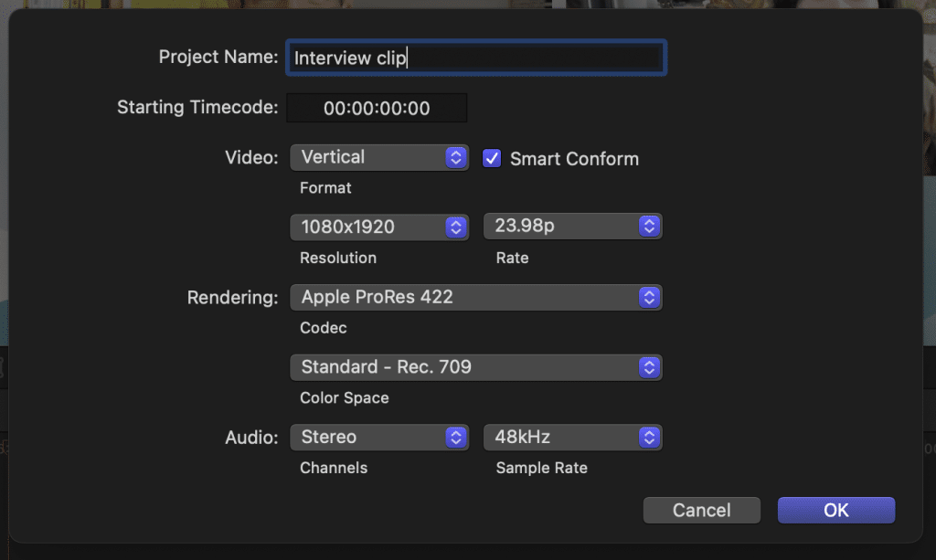The width and height of the screenshot is (936, 560).
Task: Click the chevron arrows beside 48kHz
Action: (x=649, y=437)
